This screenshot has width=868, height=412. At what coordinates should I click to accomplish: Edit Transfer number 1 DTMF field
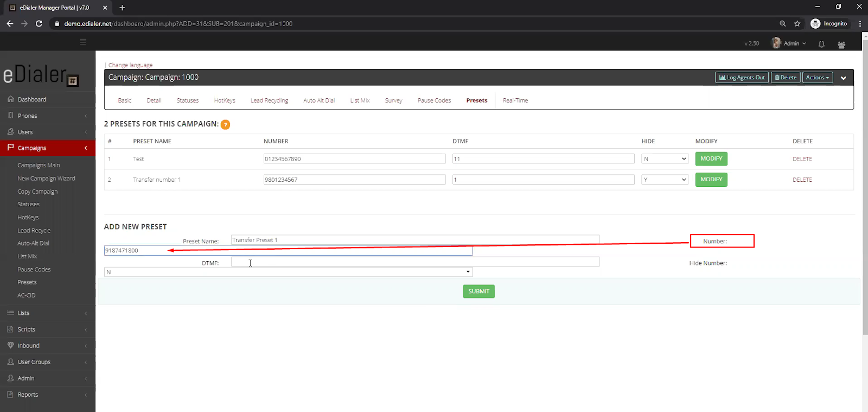(543, 179)
